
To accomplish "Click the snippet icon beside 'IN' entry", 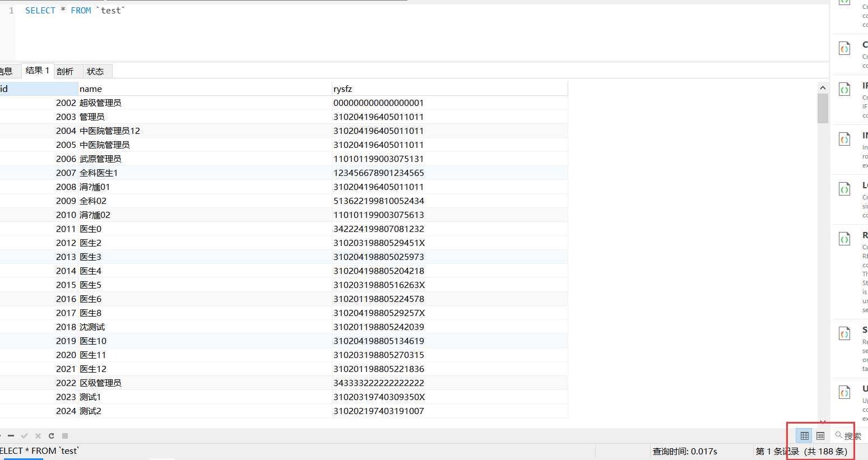I will coord(844,139).
